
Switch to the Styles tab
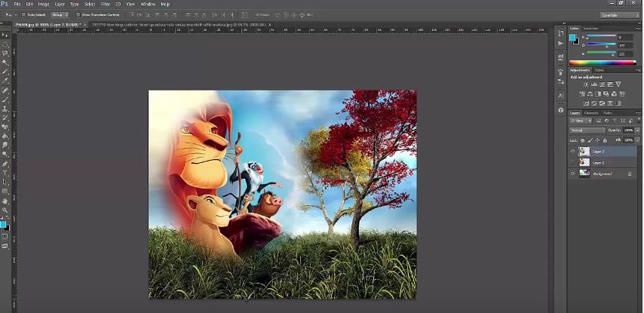pyautogui.click(x=599, y=70)
